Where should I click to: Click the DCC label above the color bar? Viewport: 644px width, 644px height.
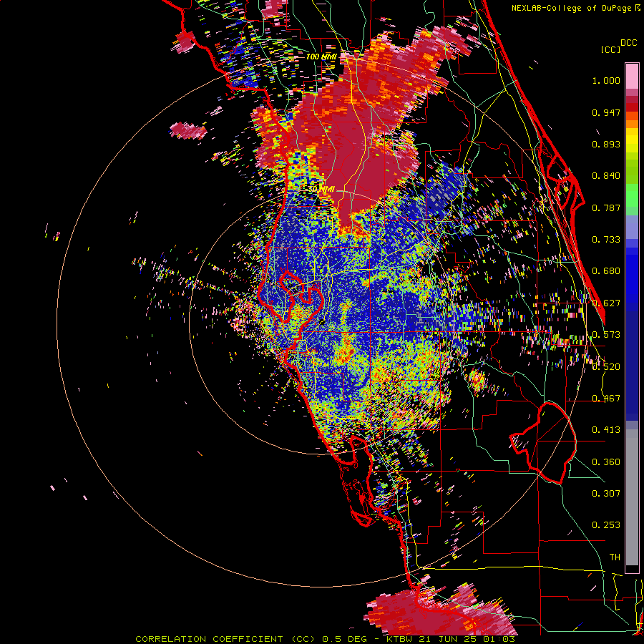628,43
